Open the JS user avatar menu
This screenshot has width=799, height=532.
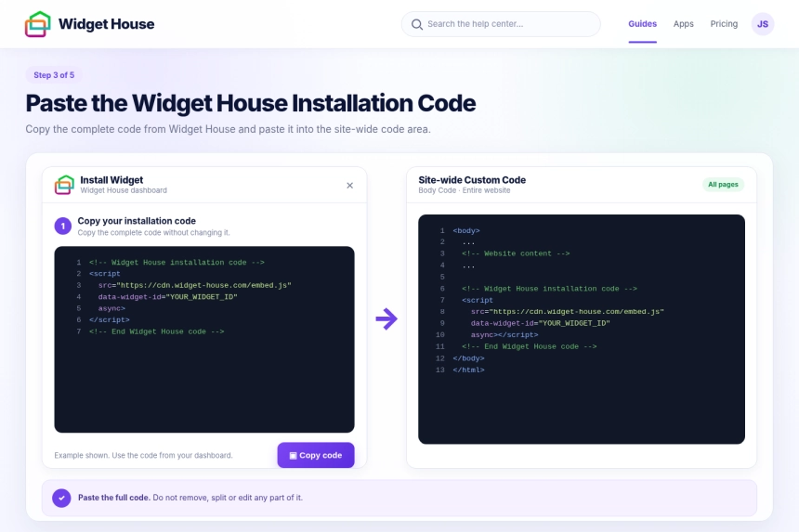coord(763,24)
